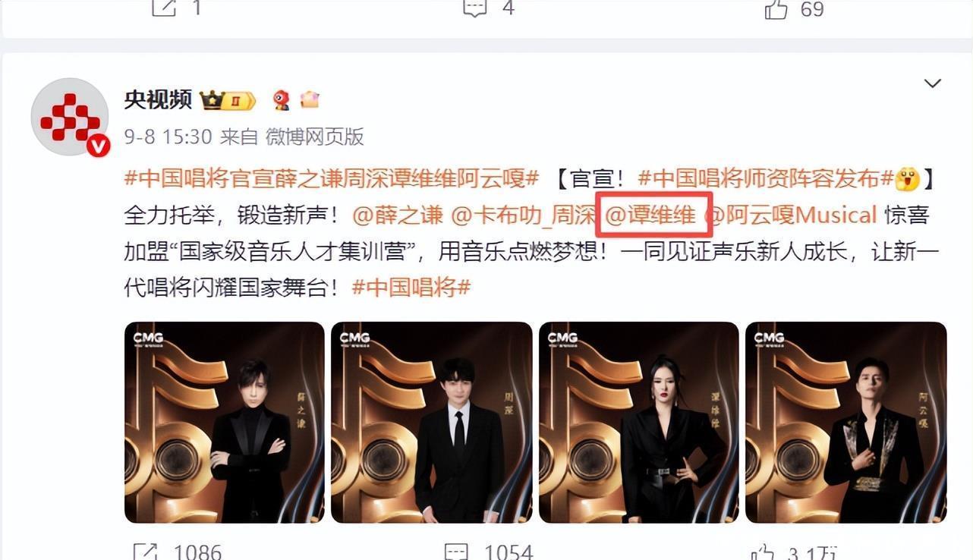The height and width of the screenshot is (560, 973).
Task: Visit the @卡布叻_周深 mention
Action: click(x=524, y=216)
